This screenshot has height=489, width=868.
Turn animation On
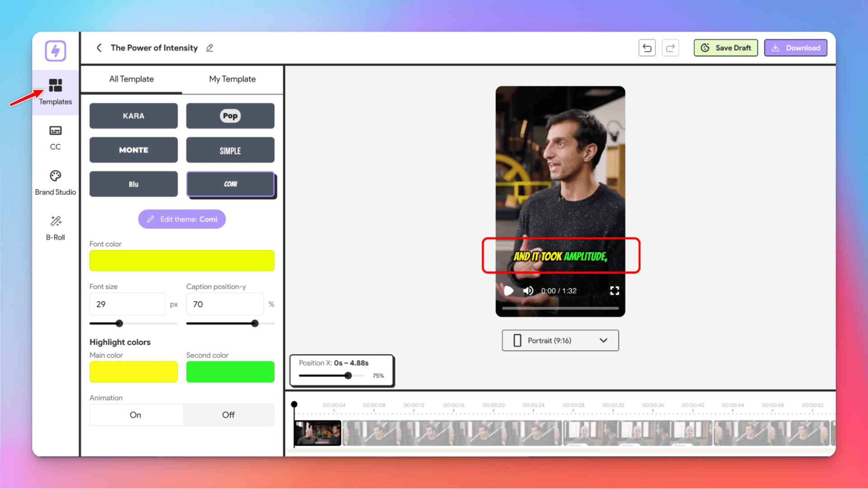[136, 415]
